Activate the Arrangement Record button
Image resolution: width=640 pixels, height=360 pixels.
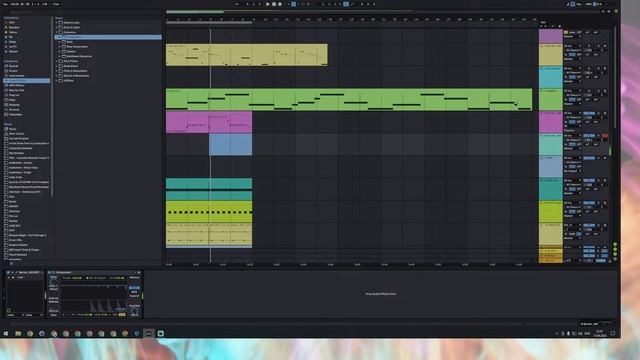[280, 4]
